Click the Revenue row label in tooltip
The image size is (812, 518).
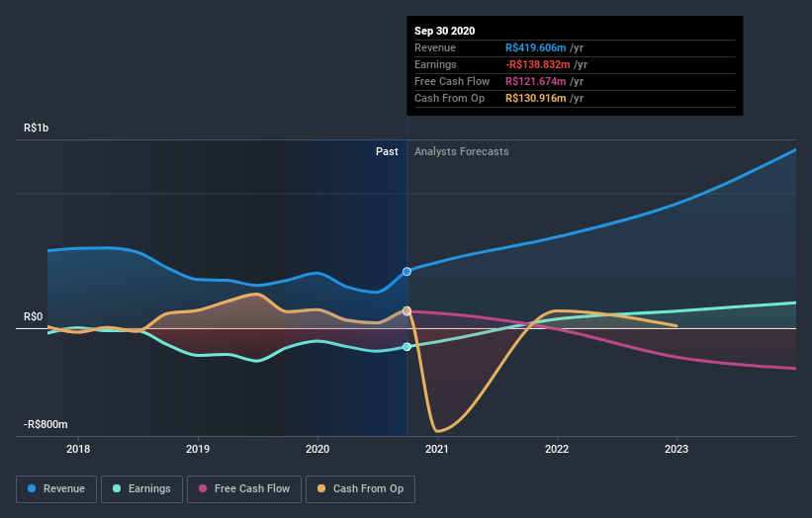tap(435, 47)
